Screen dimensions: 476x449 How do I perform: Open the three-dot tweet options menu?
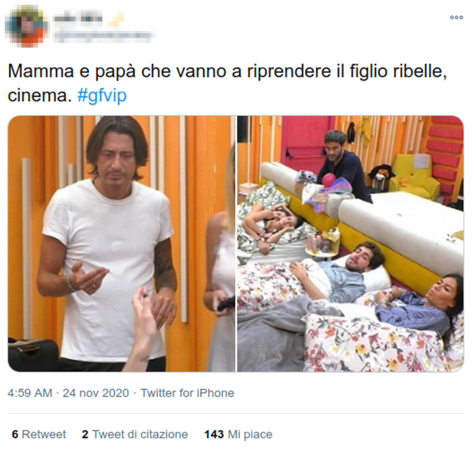point(456,17)
